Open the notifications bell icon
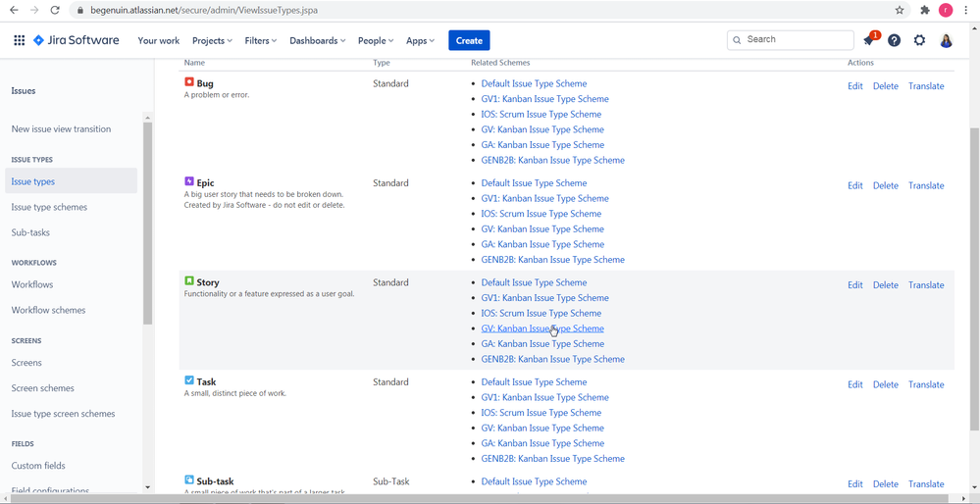 (x=869, y=40)
